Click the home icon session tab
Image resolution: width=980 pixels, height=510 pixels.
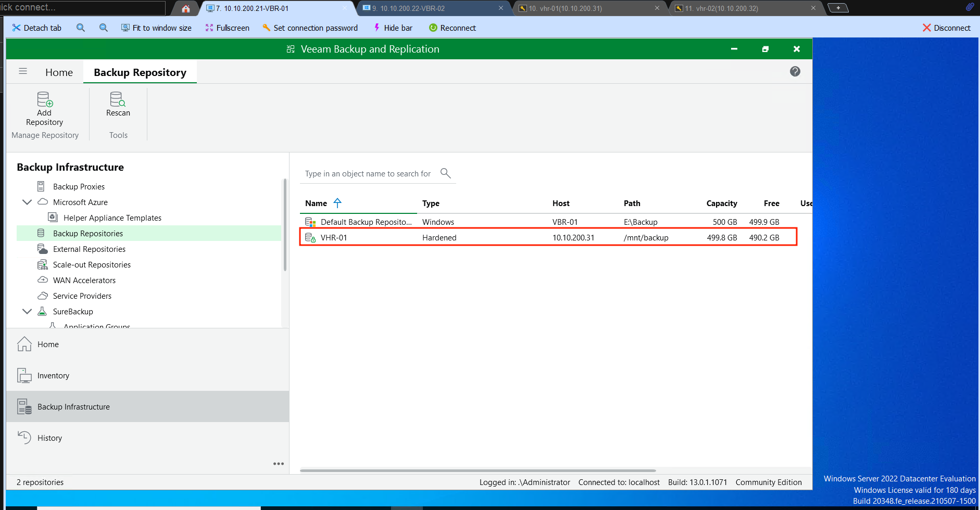185,8
